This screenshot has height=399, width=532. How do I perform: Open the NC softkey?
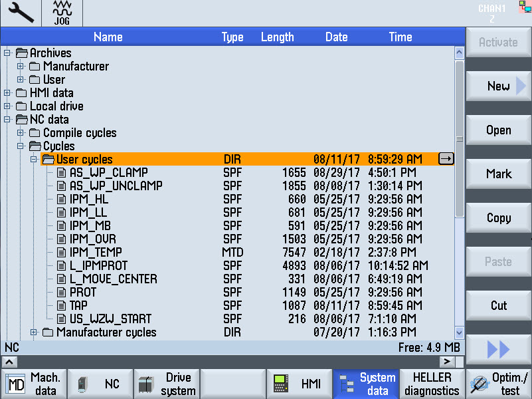(100, 384)
